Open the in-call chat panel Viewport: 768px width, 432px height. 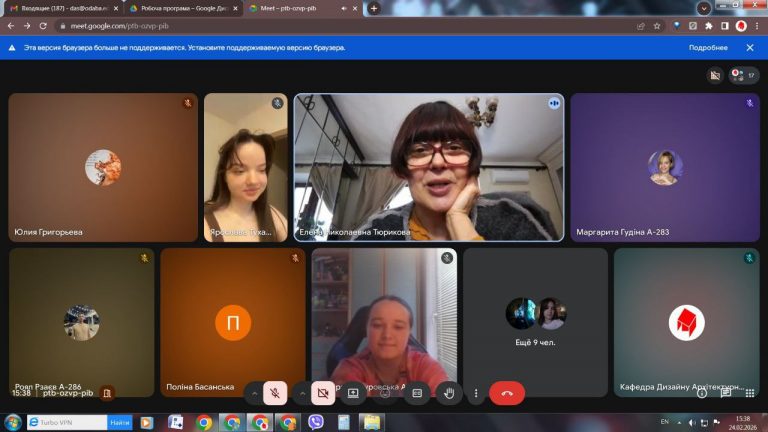726,393
